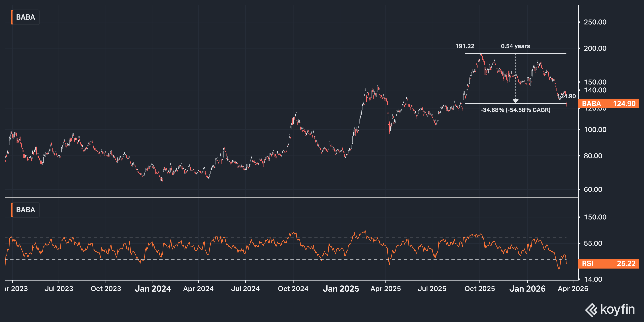The height and width of the screenshot is (322, 644).
Task: Click the 191.22 measurement high label
Action: click(x=465, y=46)
